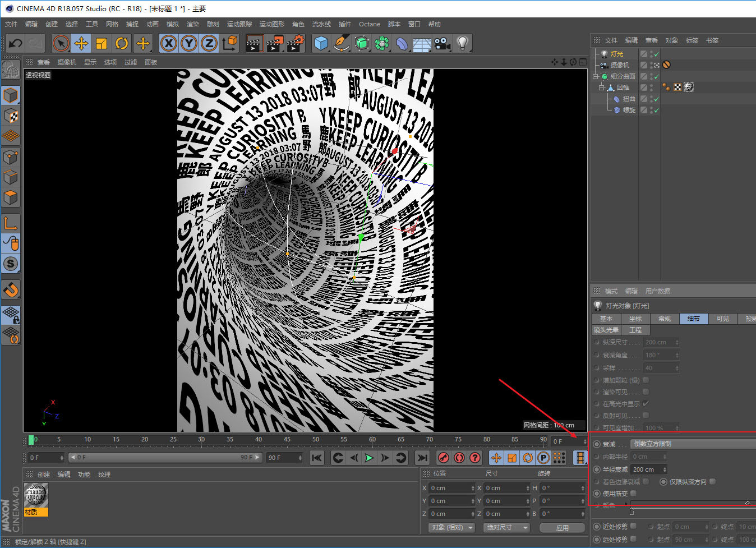
Task: Open the Octane menu
Action: tap(370, 24)
